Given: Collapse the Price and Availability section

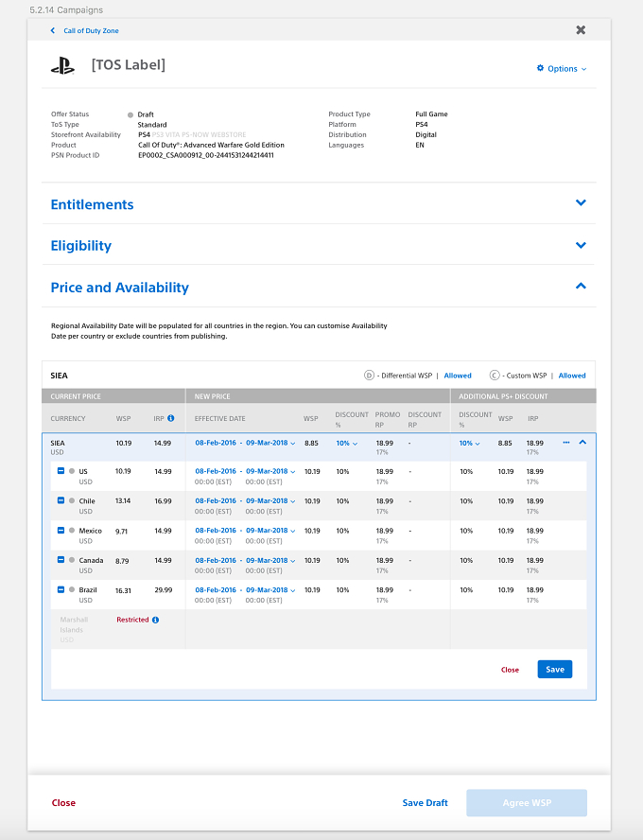Looking at the screenshot, I should pyautogui.click(x=581, y=286).
